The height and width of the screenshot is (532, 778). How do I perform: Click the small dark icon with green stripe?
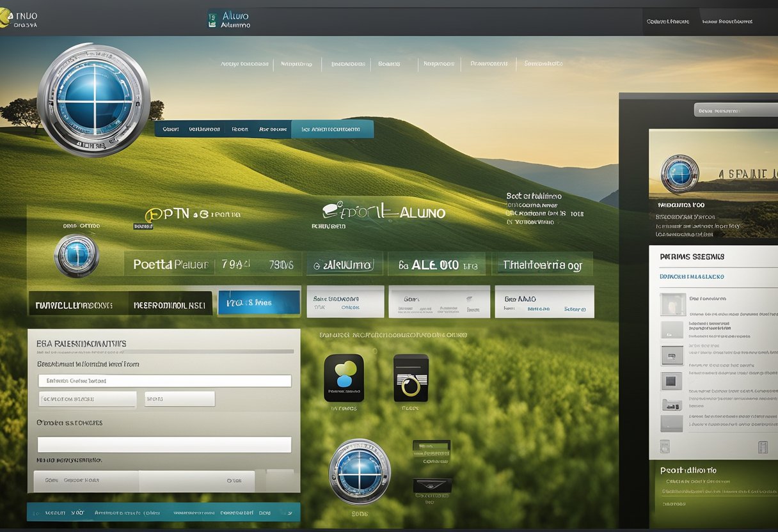[431, 448]
